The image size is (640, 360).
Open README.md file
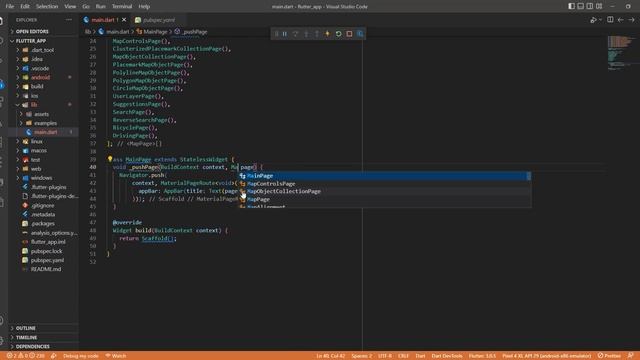point(43,269)
